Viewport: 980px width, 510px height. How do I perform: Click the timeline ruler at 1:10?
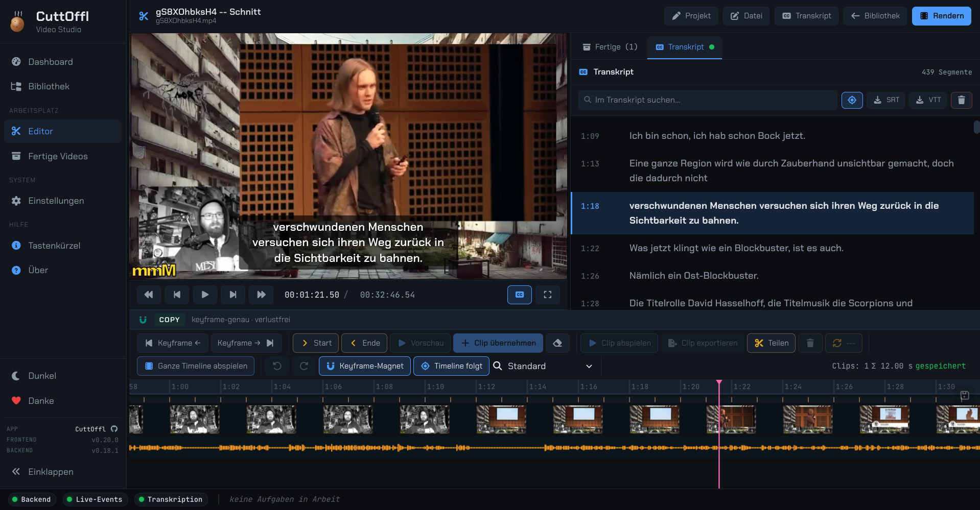click(435, 387)
